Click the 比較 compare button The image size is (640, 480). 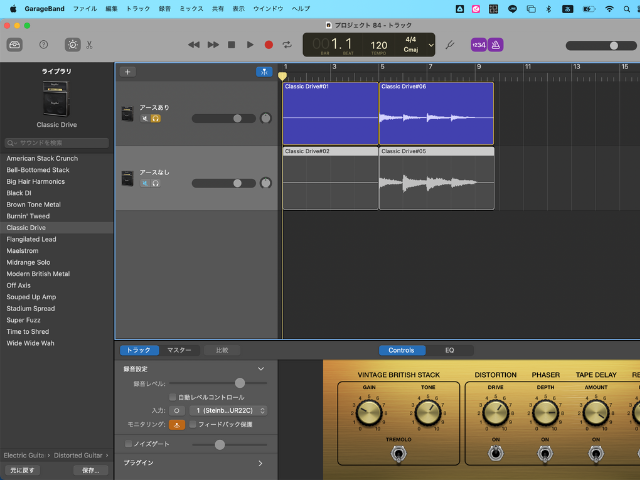click(x=222, y=350)
